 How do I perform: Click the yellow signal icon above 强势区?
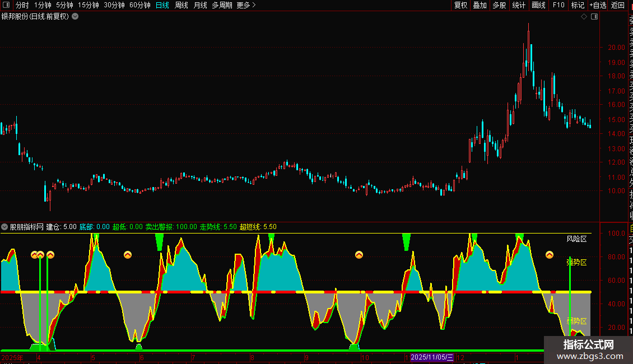[550, 255]
